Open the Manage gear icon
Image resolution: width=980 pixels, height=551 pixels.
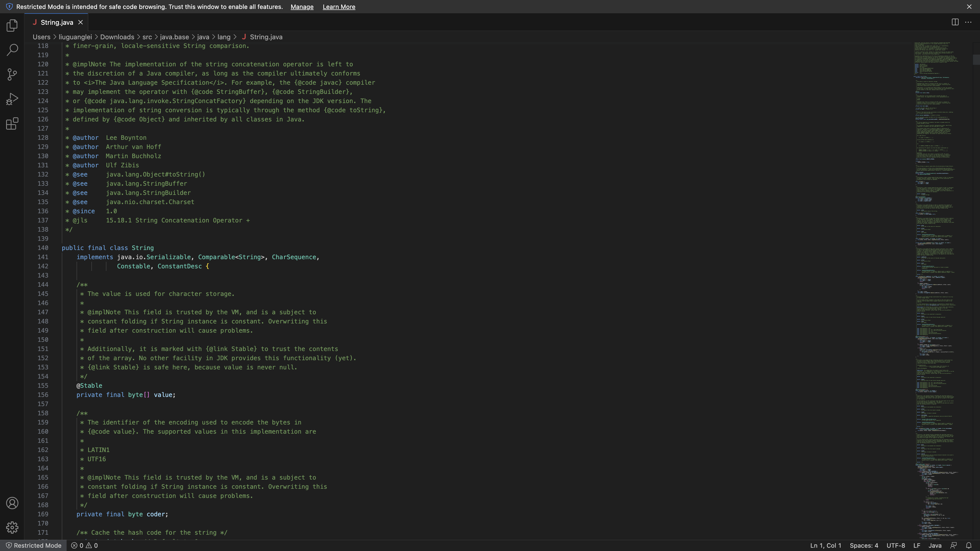pos(12,528)
